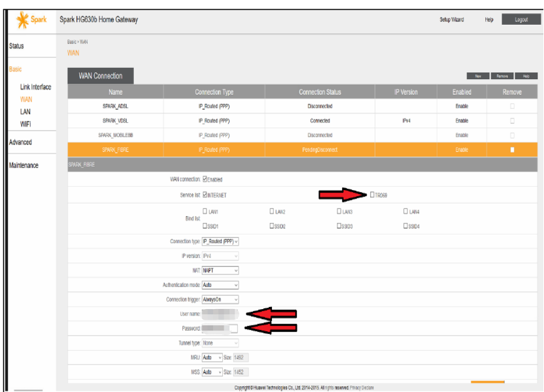The height and width of the screenshot is (392, 544).
Task: Click the Basic breadcrumb link
Action: pos(71,42)
